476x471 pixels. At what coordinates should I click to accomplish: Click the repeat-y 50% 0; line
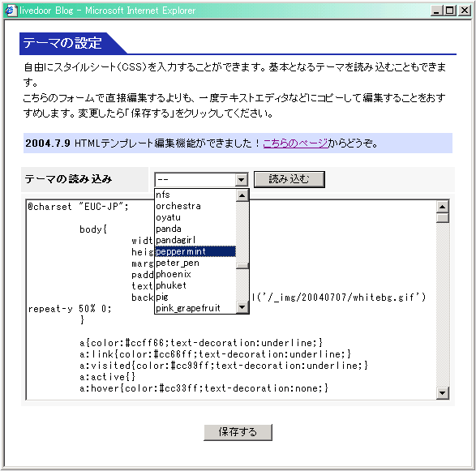coord(70,309)
